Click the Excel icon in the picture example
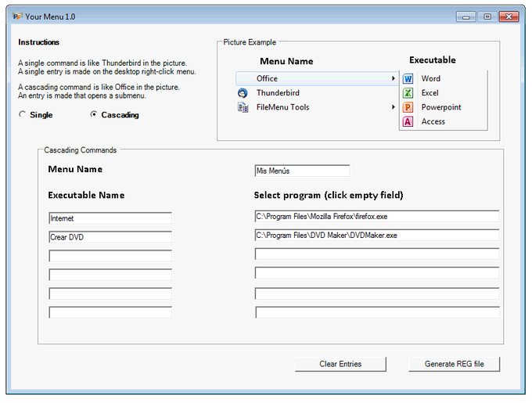The image size is (532, 403). coord(408,93)
